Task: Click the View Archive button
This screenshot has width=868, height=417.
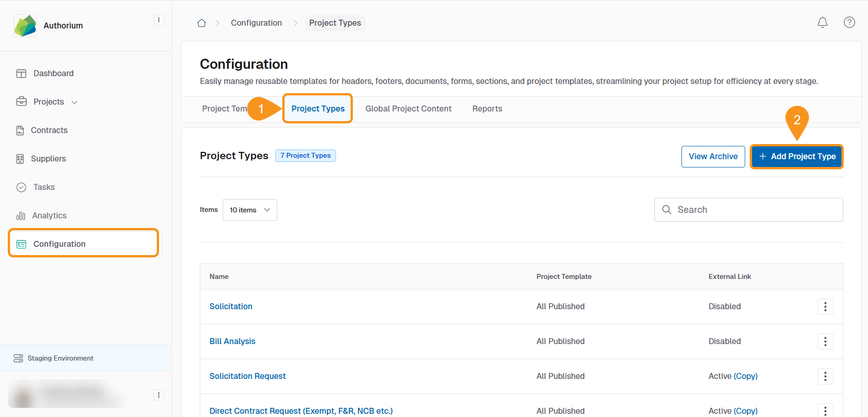Action: [x=713, y=156]
